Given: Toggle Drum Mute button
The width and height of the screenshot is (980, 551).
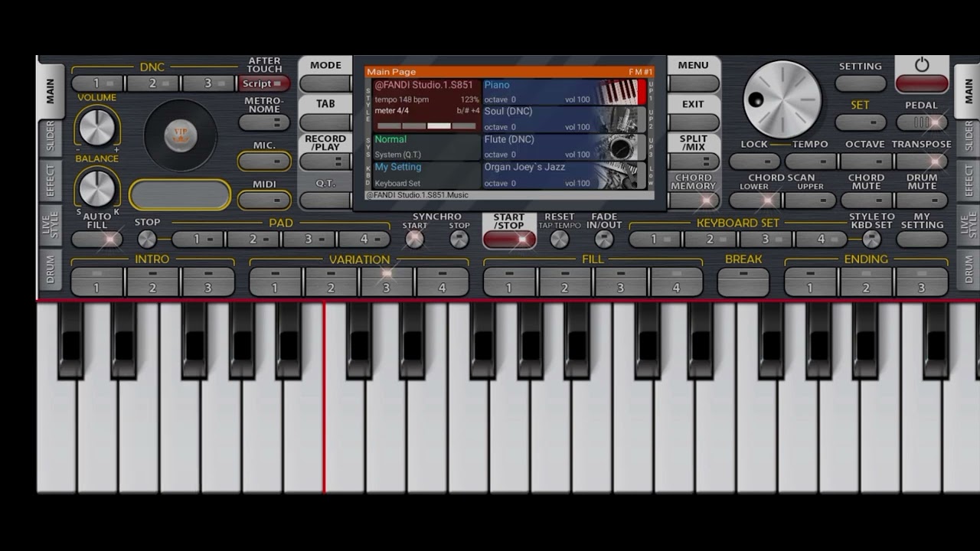Looking at the screenshot, I should 922,201.
